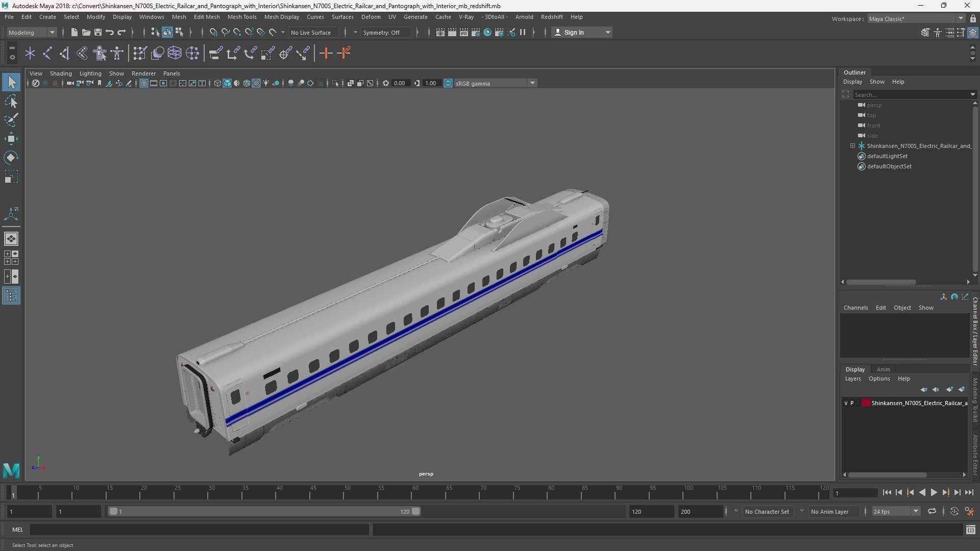Expand the Shinkansen_N700S node in Outliner

pyautogui.click(x=852, y=146)
